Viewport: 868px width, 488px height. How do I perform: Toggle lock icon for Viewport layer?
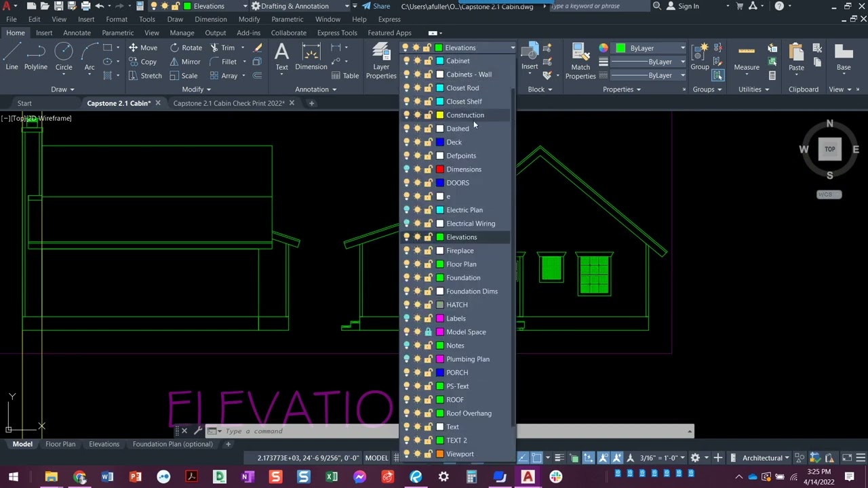pos(428,454)
